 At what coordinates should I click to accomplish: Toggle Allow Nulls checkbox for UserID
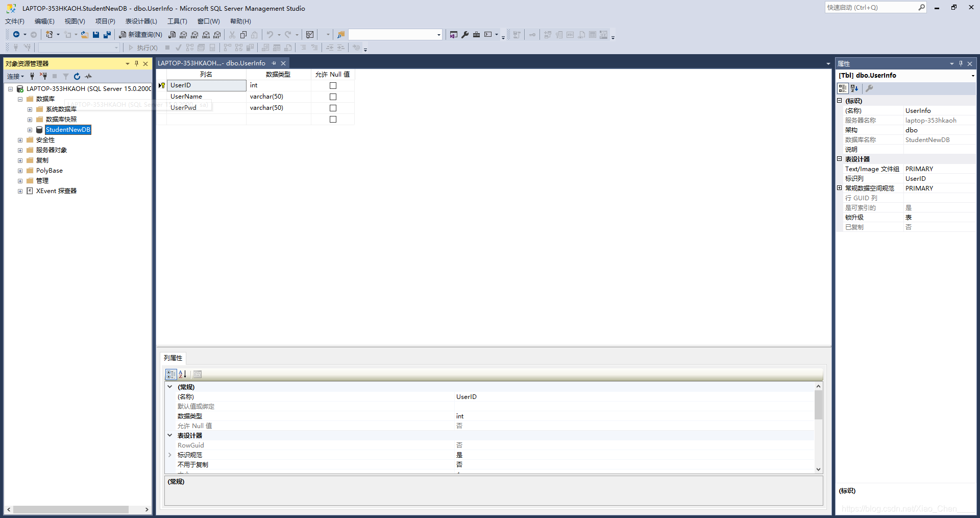point(333,86)
